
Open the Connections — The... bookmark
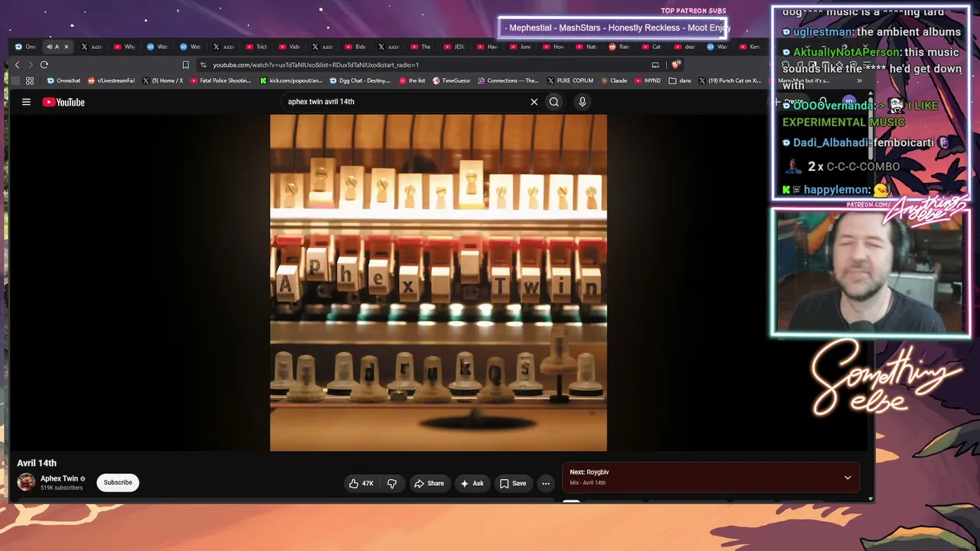point(508,80)
